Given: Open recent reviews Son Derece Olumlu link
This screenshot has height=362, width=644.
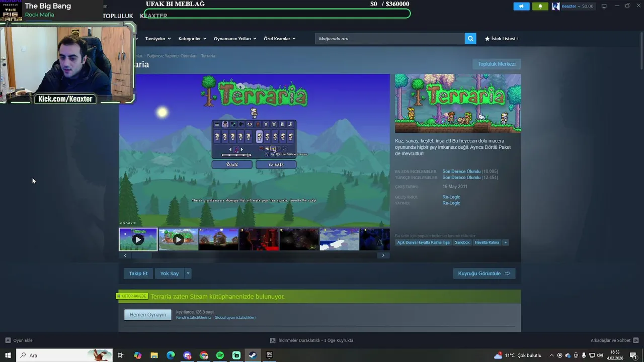Looking at the screenshot, I should pyautogui.click(x=461, y=171).
